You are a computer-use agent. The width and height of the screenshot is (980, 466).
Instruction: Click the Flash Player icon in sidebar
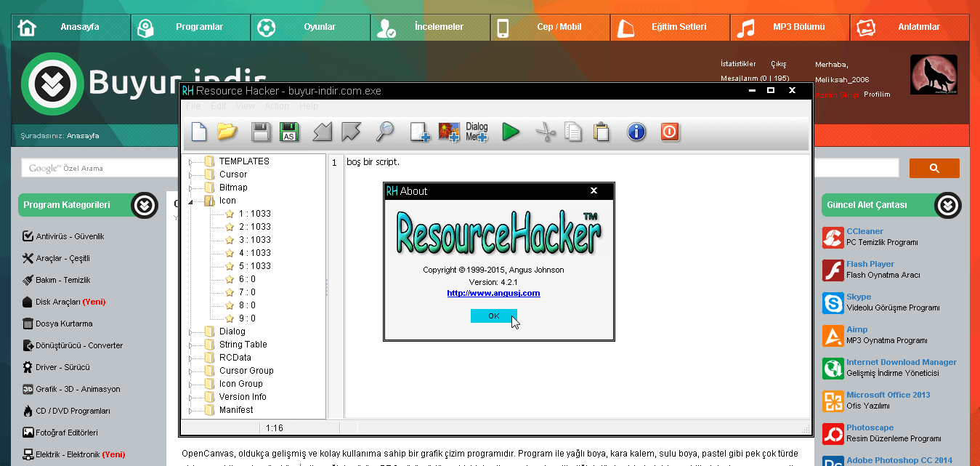point(833,270)
